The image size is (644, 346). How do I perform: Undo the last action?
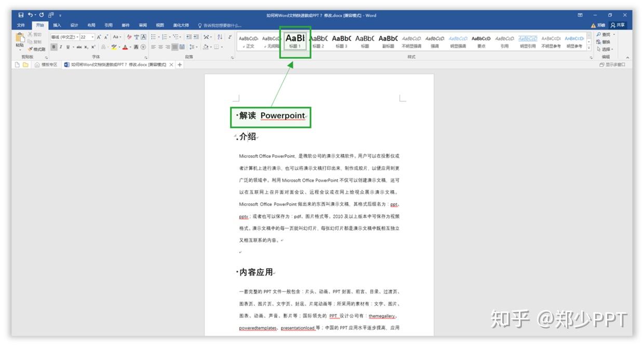tap(31, 15)
